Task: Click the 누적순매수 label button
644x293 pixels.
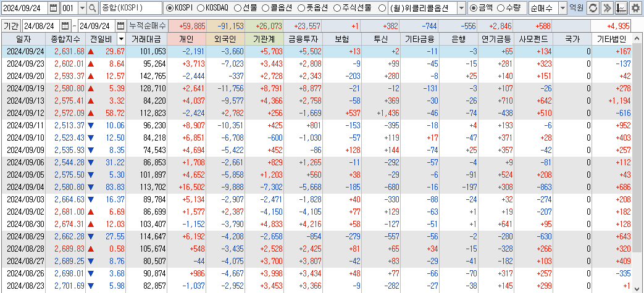Action: [147, 26]
